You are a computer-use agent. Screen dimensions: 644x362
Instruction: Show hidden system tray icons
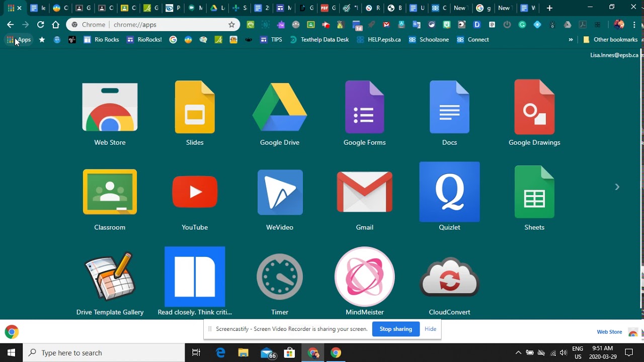518,353
